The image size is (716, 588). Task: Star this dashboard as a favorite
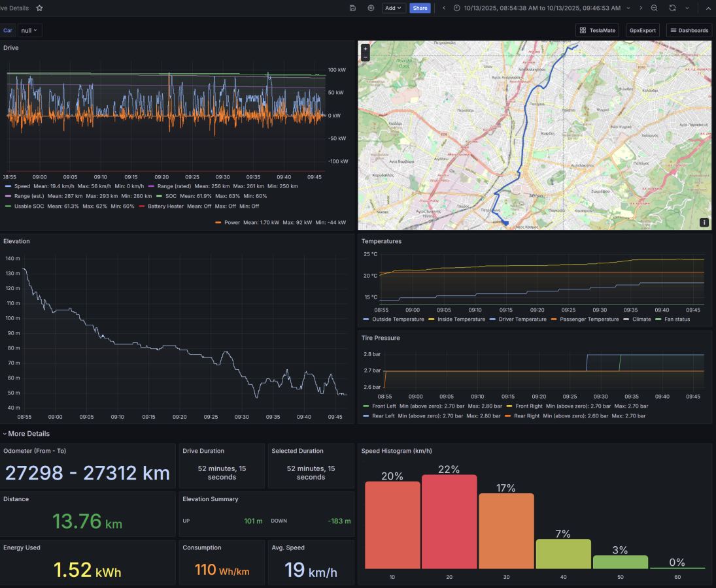(39, 8)
